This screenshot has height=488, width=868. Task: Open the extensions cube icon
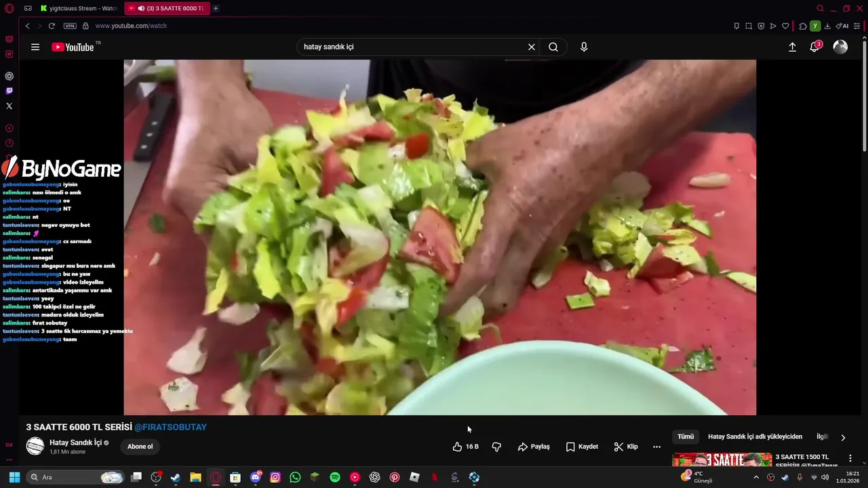tap(803, 26)
